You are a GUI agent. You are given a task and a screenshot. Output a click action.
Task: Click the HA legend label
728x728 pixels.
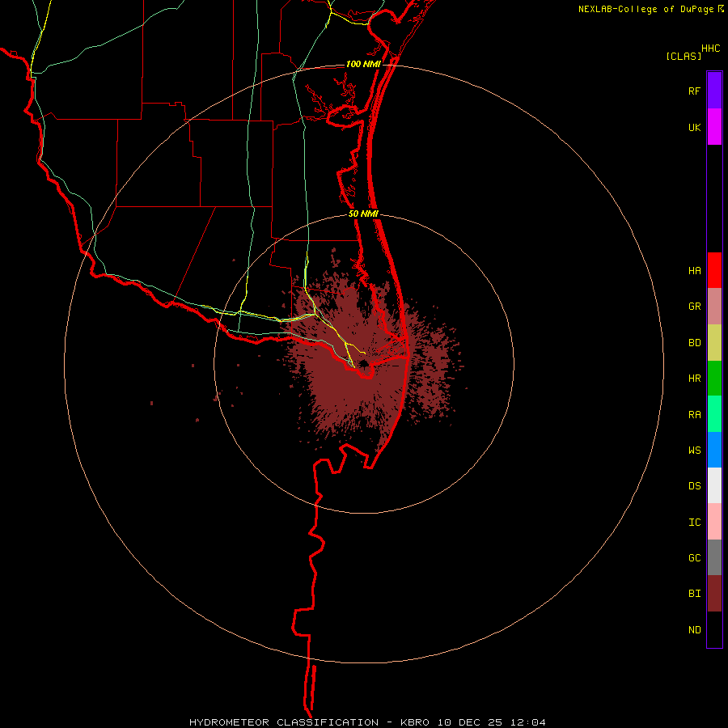coord(694,271)
